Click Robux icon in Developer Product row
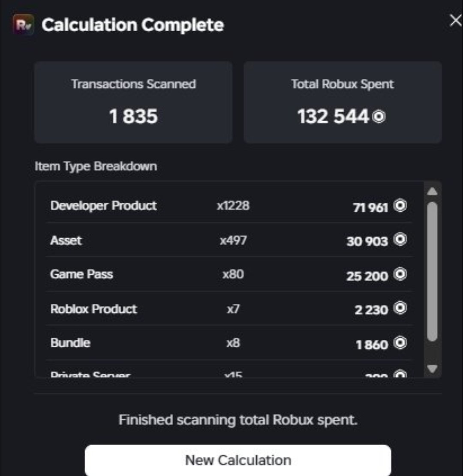The image size is (463, 476). [400, 206]
